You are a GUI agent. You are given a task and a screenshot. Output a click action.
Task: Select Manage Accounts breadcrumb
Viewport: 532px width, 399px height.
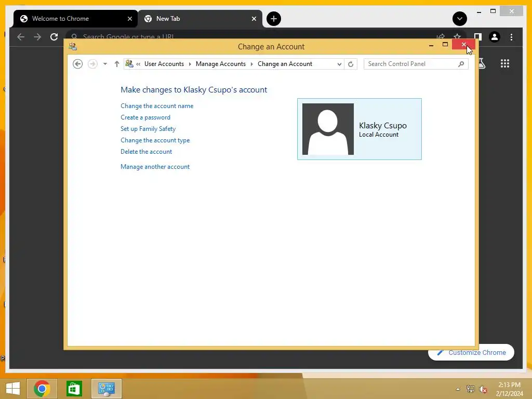pyautogui.click(x=220, y=64)
